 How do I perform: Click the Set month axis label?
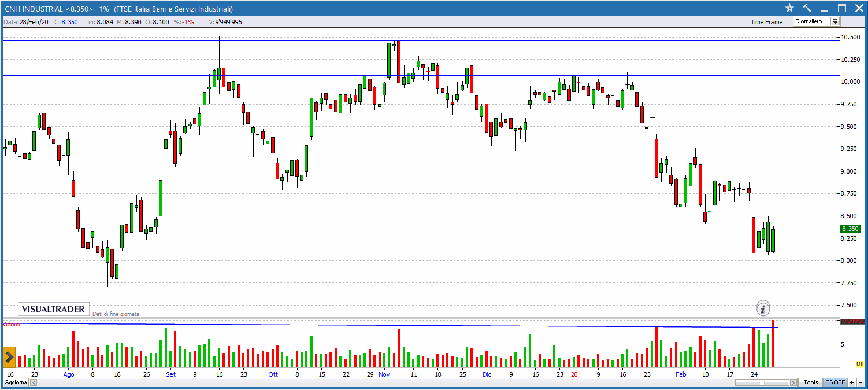click(170, 374)
